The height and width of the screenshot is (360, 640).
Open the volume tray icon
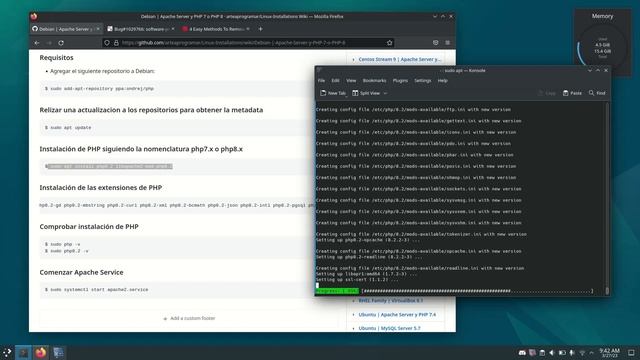coord(552,353)
